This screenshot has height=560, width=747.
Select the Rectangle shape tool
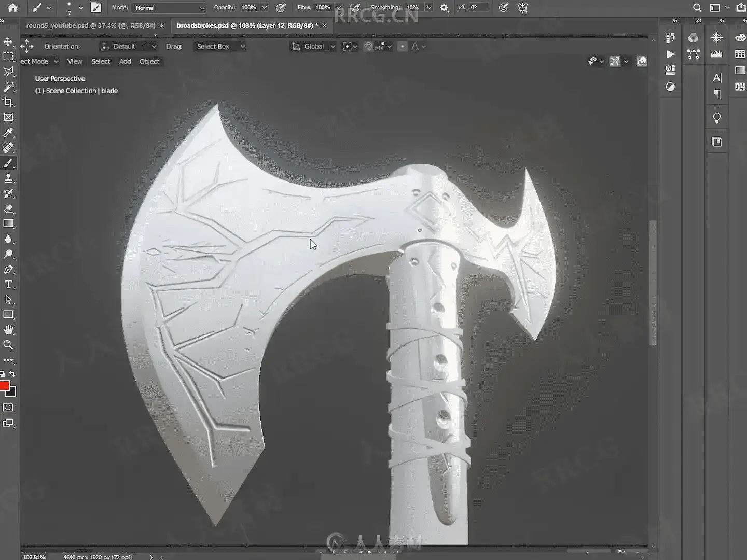tap(8, 315)
